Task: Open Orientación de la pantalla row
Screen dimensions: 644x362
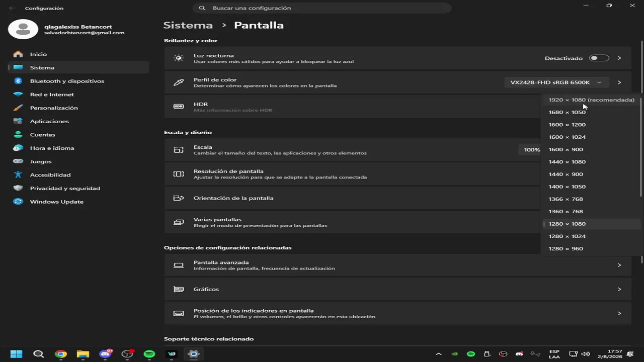Action: [352, 198]
